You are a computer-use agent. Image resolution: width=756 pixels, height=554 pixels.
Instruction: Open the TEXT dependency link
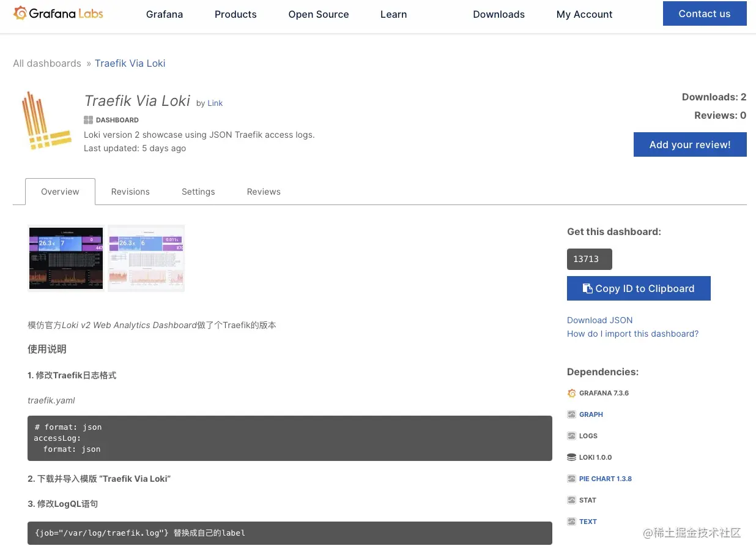[x=588, y=522]
